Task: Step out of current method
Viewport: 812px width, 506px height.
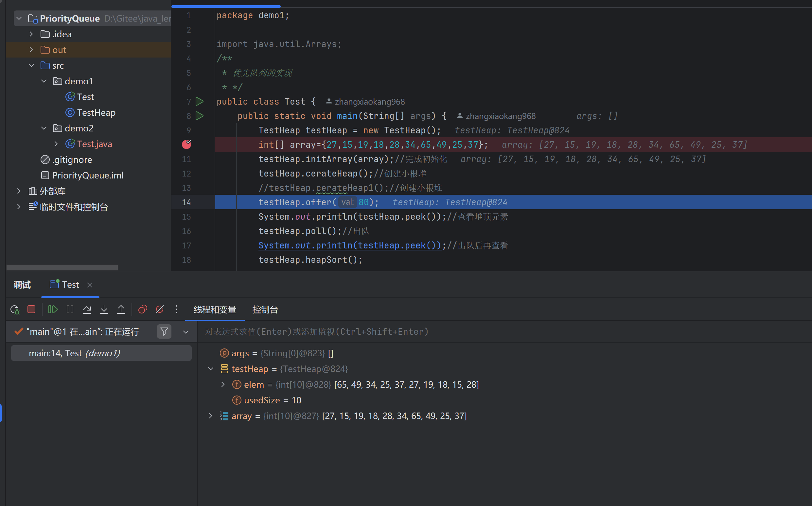Action: pyautogui.click(x=121, y=309)
